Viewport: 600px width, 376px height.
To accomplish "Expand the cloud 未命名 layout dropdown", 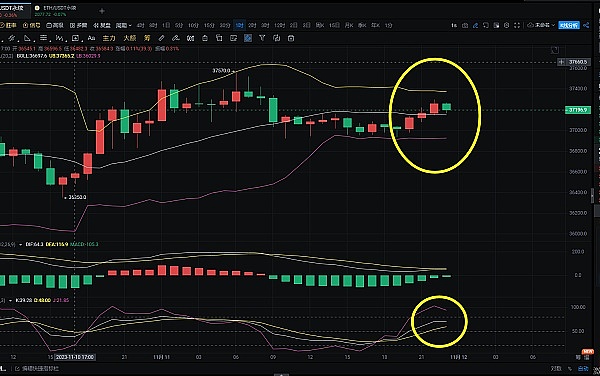I will tap(541, 25).
